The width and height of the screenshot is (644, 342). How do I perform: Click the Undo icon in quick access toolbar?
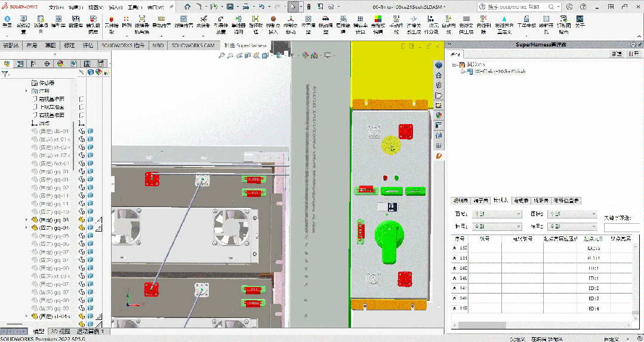(261, 7)
